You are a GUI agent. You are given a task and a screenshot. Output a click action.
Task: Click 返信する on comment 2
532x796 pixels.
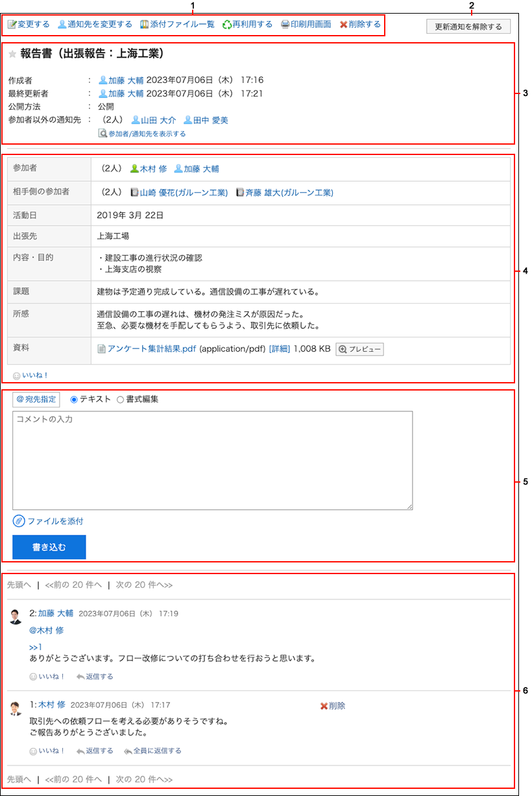point(95,677)
